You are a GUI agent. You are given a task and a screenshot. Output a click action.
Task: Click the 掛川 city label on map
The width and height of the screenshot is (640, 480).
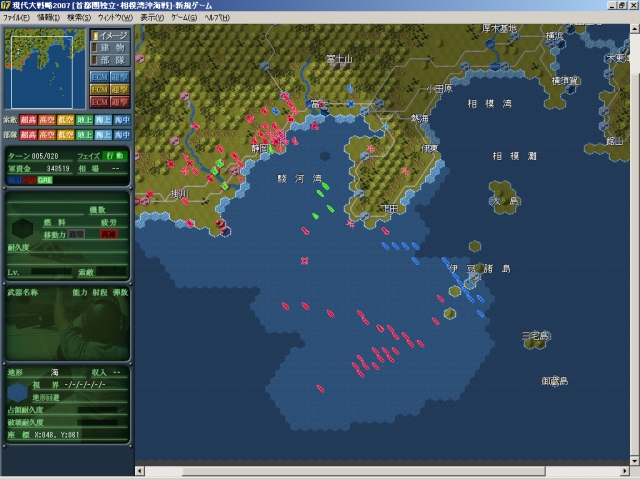[180, 193]
